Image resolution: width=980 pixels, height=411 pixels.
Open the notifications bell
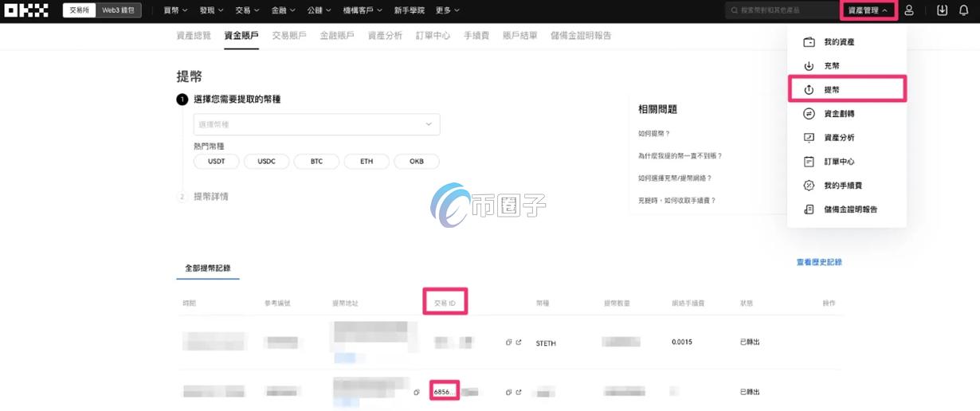tap(963, 10)
